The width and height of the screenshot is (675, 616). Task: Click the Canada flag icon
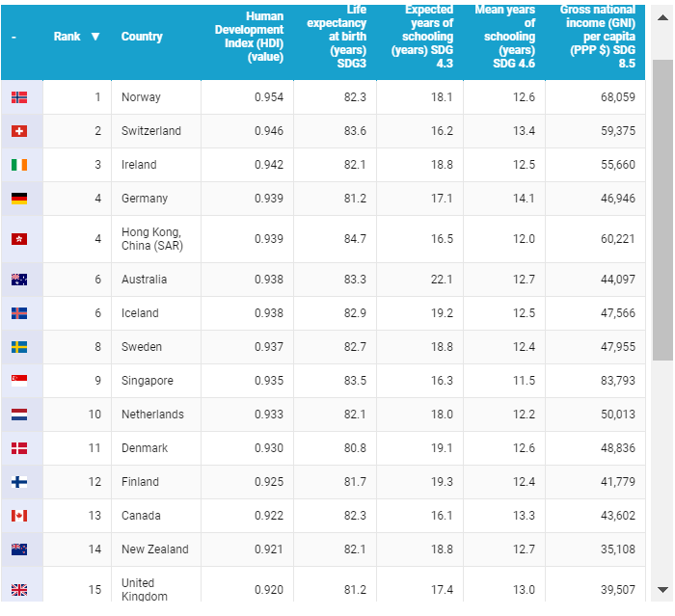[x=19, y=516]
